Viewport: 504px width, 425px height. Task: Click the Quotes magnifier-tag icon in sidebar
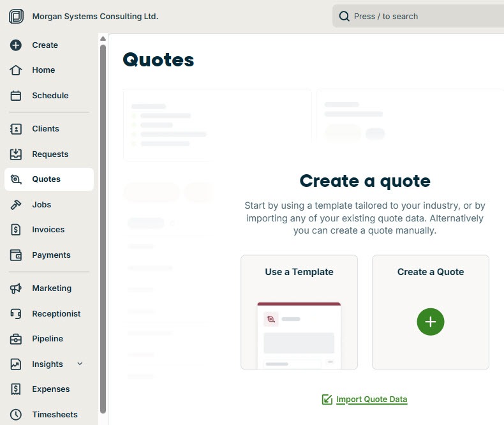click(x=16, y=179)
